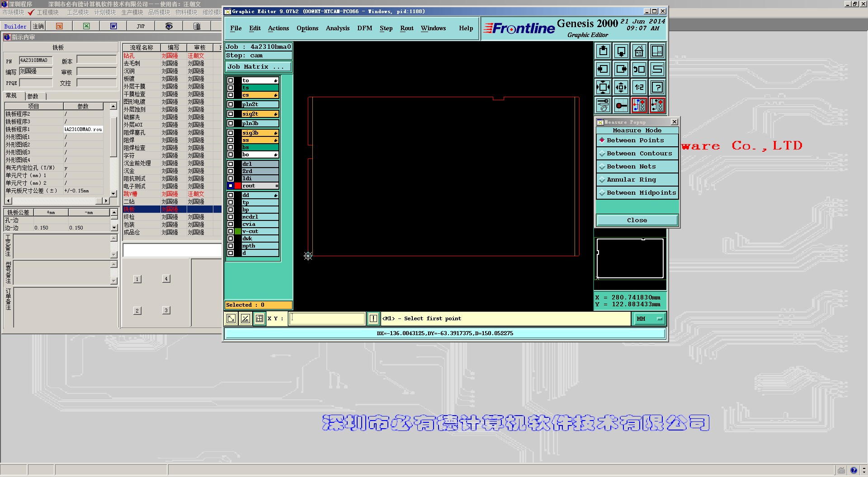
Task: Open the Analysis menu
Action: (337, 28)
